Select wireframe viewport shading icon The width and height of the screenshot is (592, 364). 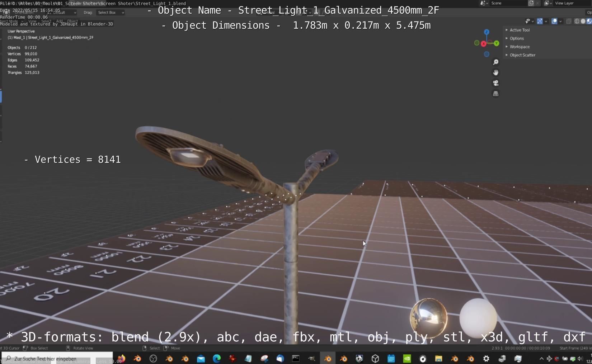tap(577, 21)
